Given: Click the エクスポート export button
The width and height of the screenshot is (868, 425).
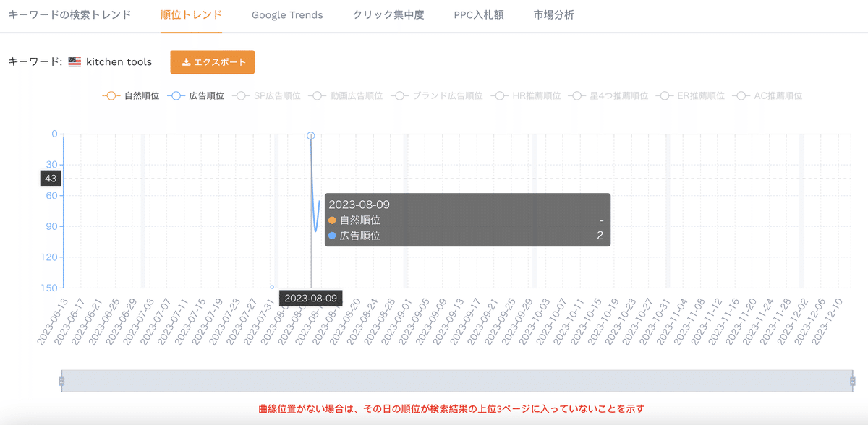Looking at the screenshot, I should coord(213,62).
